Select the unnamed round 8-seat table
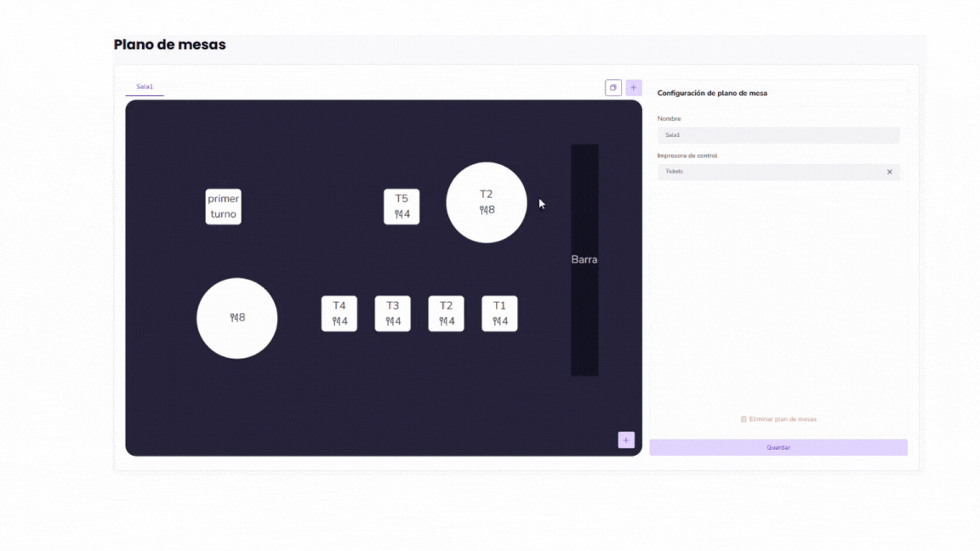This screenshot has height=551, width=980. pyautogui.click(x=236, y=318)
